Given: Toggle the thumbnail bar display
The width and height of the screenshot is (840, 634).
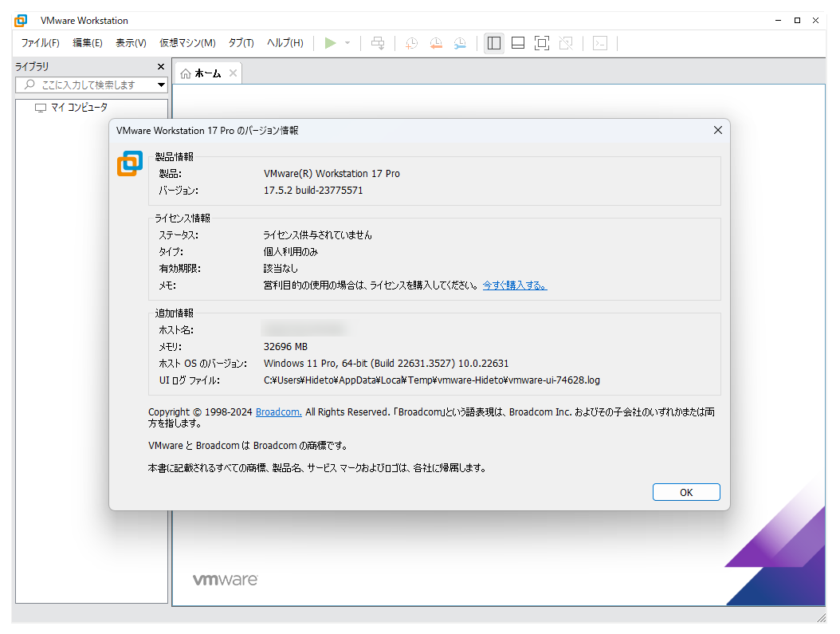Looking at the screenshot, I should coord(517,43).
